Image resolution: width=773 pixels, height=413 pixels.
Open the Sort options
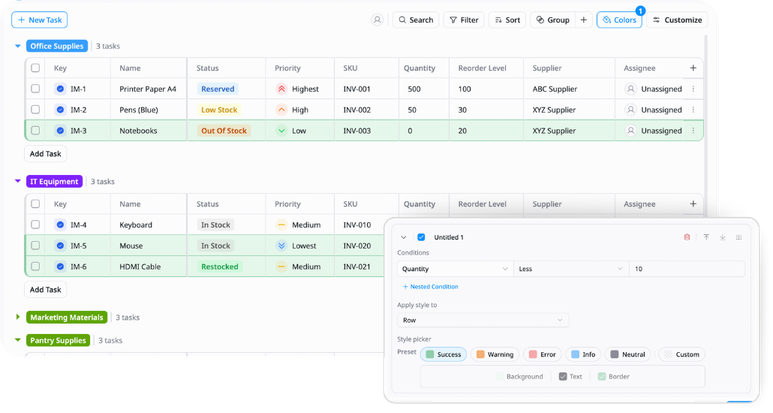(x=507, y=20)
